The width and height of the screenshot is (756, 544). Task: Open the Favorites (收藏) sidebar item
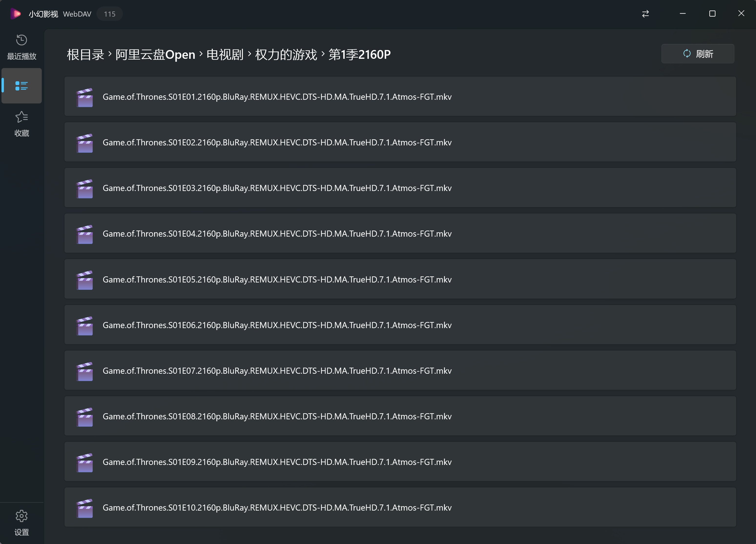tap(22, 124)
